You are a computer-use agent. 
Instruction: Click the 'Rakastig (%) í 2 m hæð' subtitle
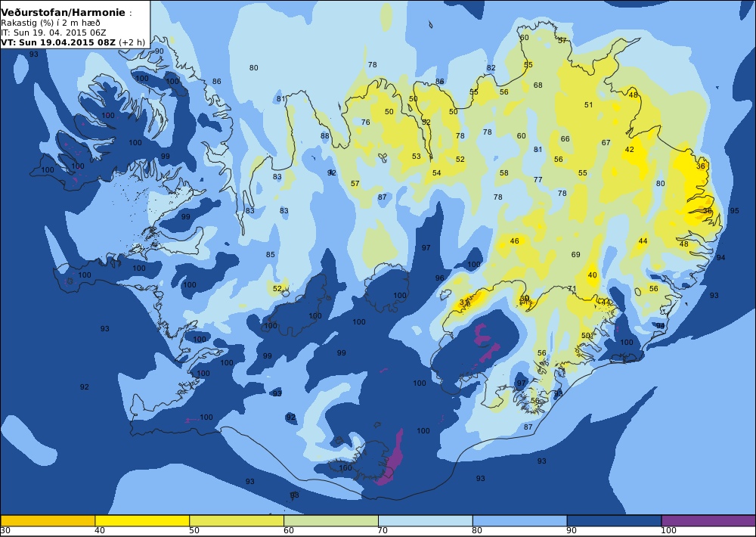coord(51,23)
